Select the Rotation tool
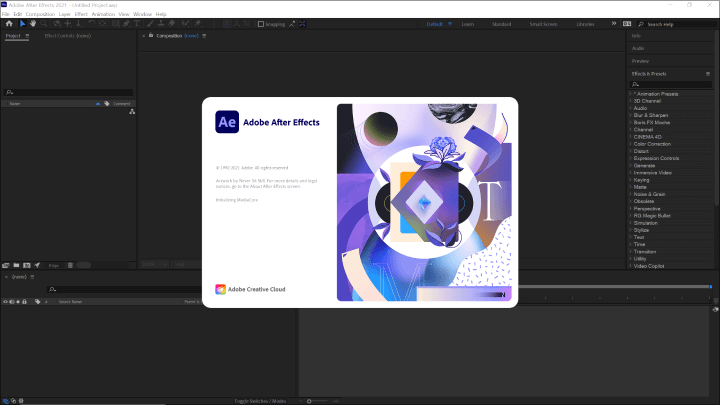720x405 pixels. click(92, 23)
